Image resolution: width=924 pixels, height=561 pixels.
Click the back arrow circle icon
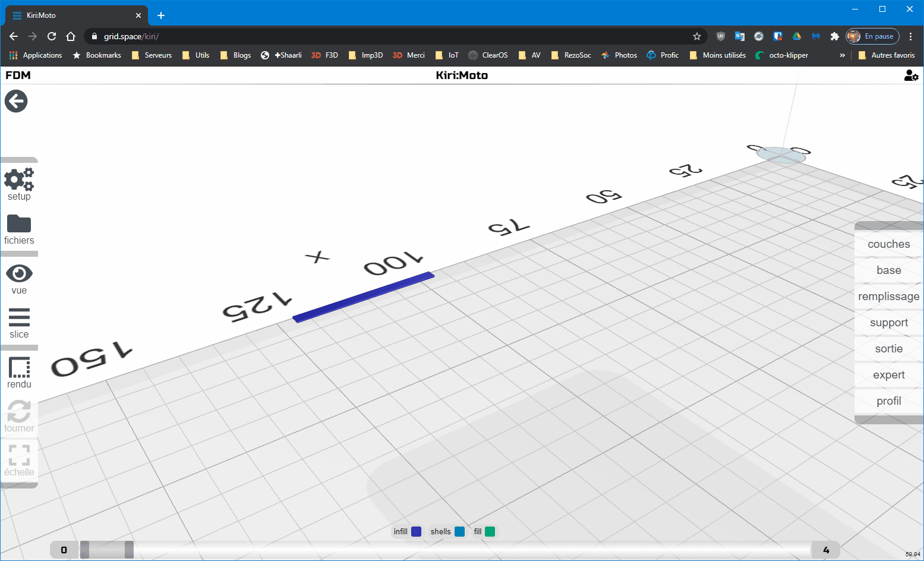point(16,101)
